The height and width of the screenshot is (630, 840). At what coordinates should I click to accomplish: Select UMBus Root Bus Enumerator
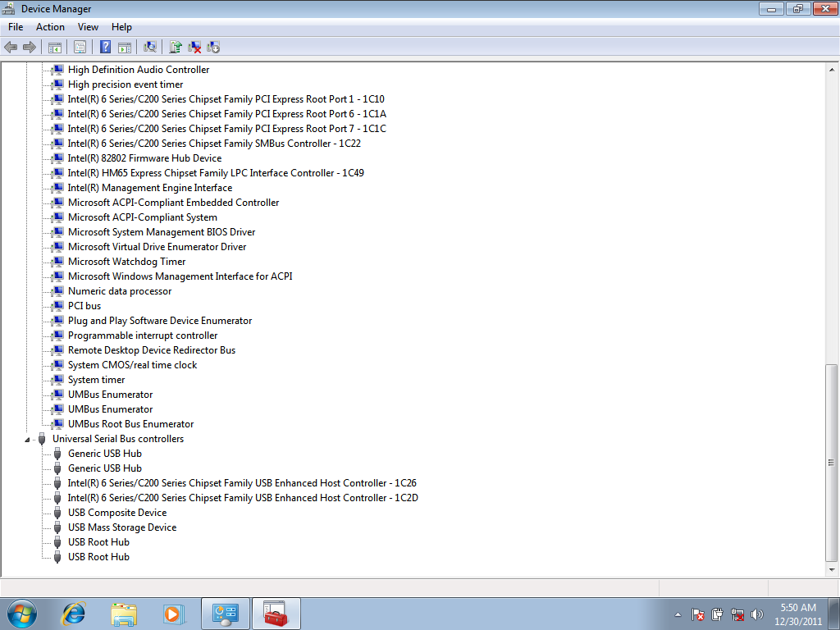click(x=130, y=424)
